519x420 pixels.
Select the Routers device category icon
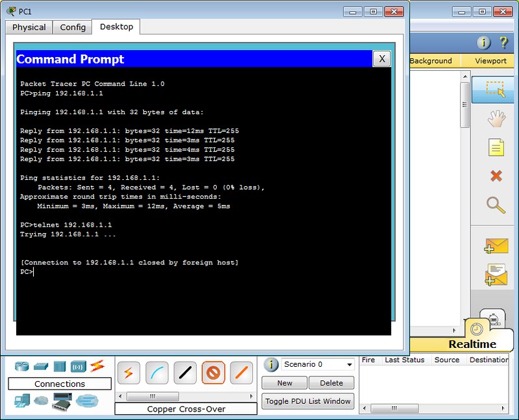(x=22, y=366)
